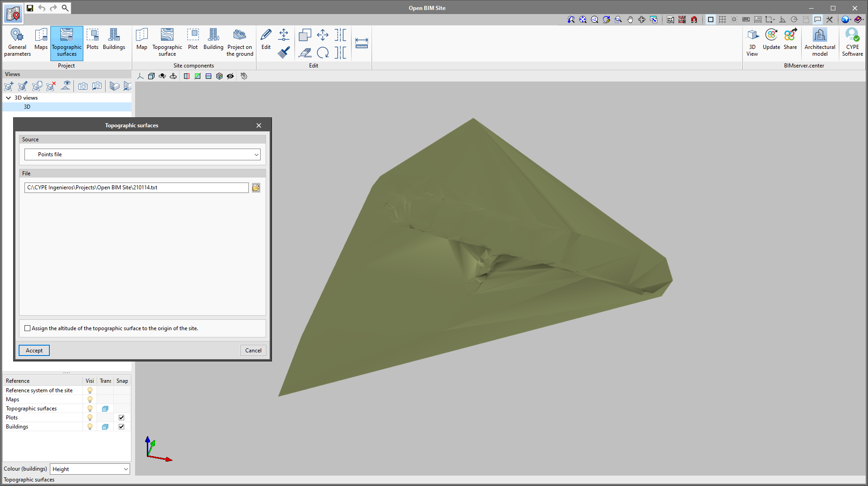This screenshot has height=486, width=868.
Task: Click the search magnifier in title bar
Action: pyautogui.click(x=65, y=8)
